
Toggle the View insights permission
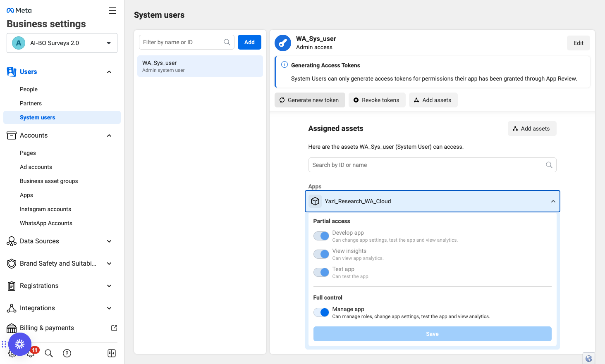(x=321, y=254)
